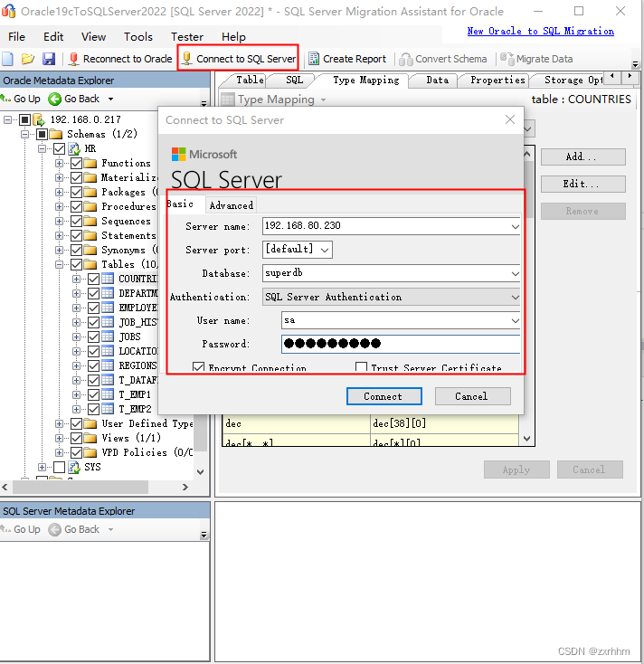
Task: Open New Oracle to SQL Migration link
Action: click(540, 31)
